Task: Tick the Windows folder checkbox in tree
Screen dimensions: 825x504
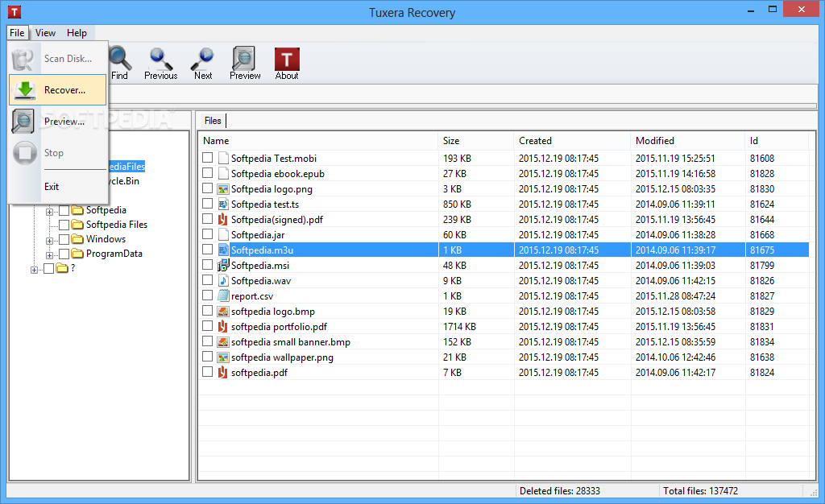Action: tap(64, 239)
